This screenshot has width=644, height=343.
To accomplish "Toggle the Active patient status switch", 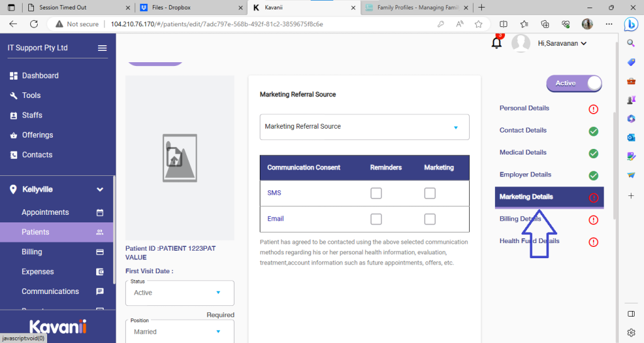I will [x=574, y=83].
